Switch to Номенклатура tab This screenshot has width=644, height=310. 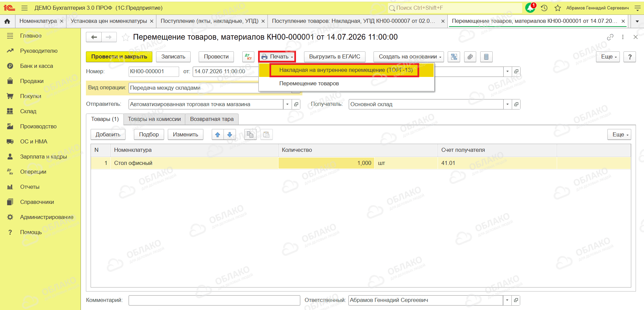(x=38, y=21)
